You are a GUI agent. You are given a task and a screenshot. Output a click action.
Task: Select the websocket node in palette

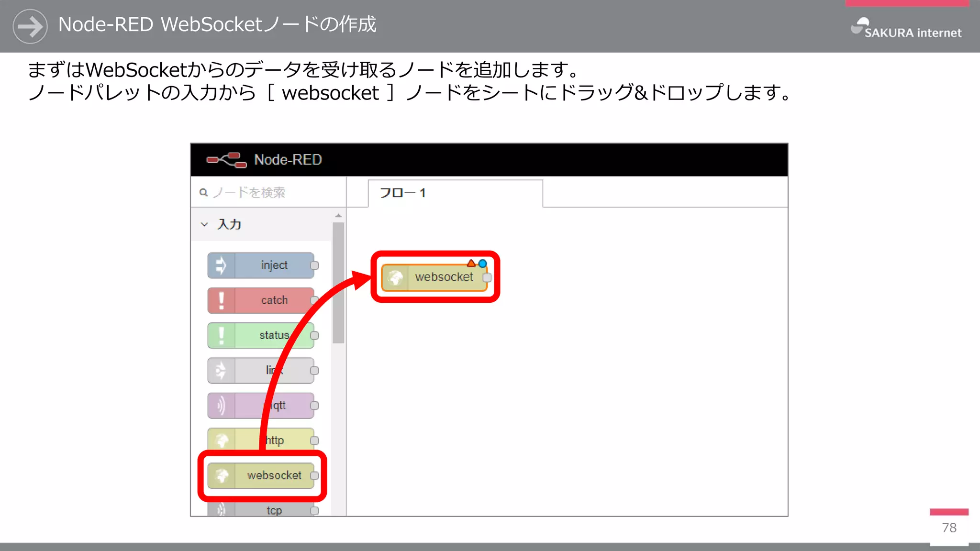(x=261, y=475)
